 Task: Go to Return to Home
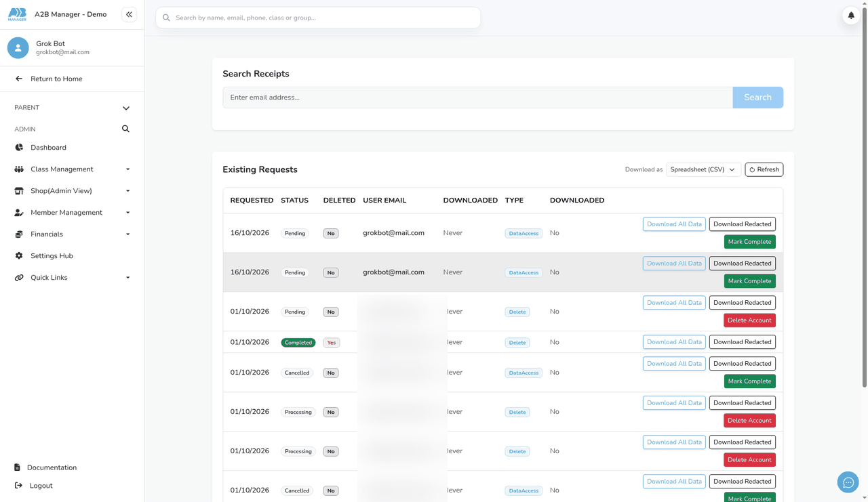click(56, 79)
